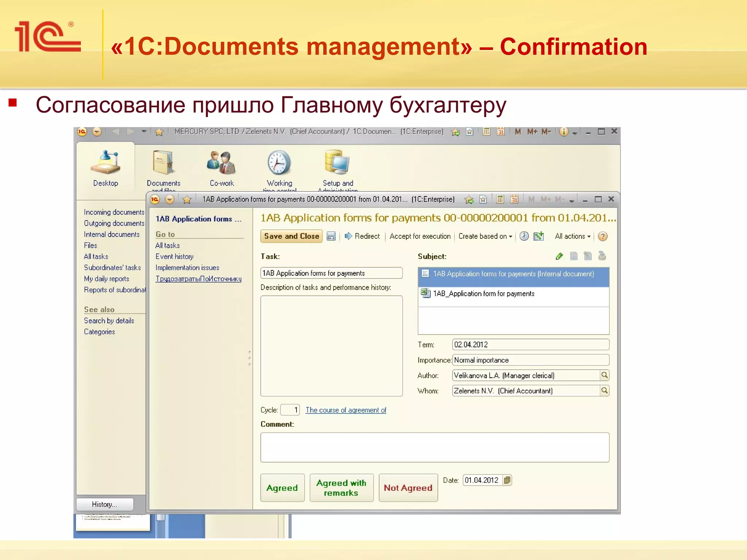
Task: Open Incoming documents in sidebar
Action: tap(114, 212)
